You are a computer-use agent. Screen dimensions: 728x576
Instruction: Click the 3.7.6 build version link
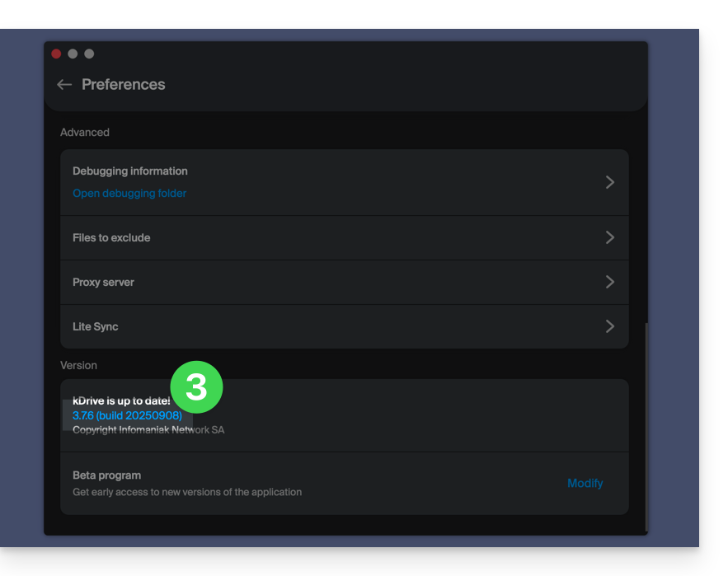point(127,416)
